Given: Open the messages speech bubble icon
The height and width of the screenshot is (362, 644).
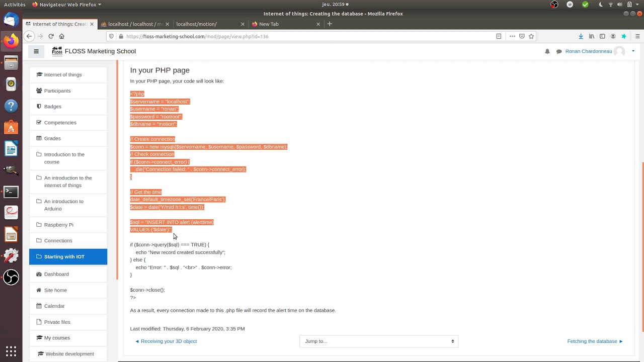Looking at the screenshot, I should point(559,51).
